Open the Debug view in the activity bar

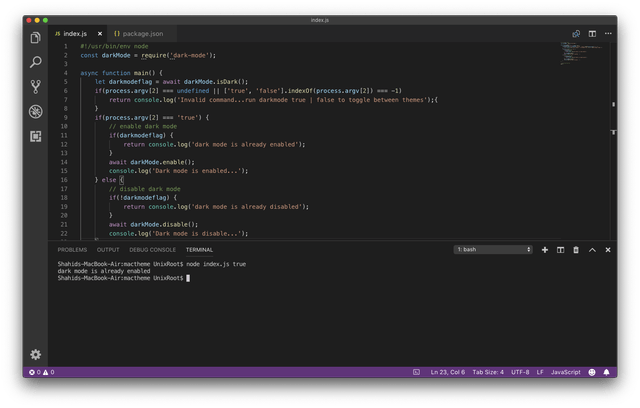coord(36,111)
